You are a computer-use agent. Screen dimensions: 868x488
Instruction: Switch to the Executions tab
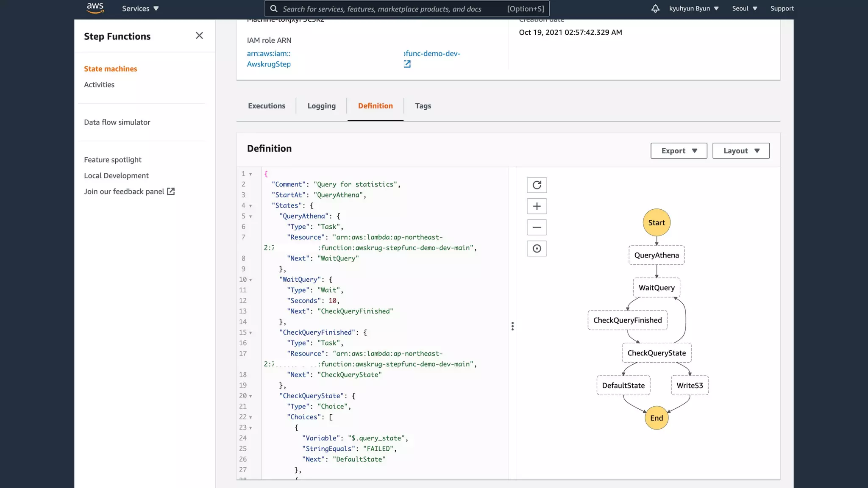coord(266,106)
